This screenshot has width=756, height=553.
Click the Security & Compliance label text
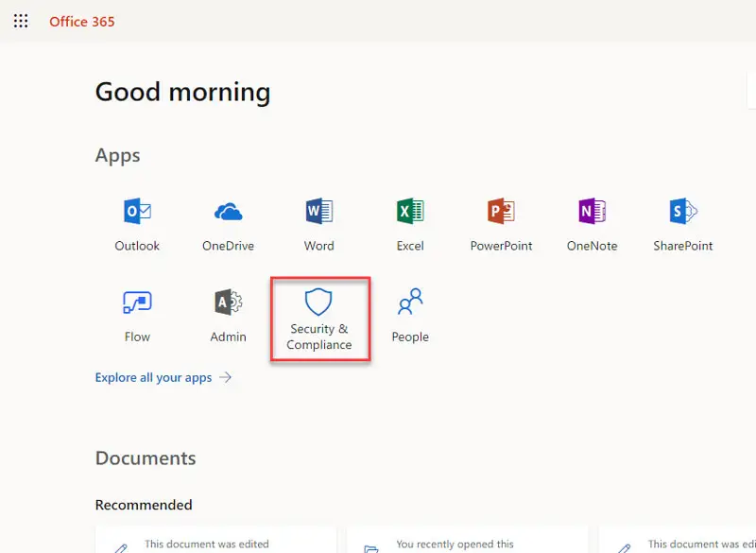[x=318, y=337]
